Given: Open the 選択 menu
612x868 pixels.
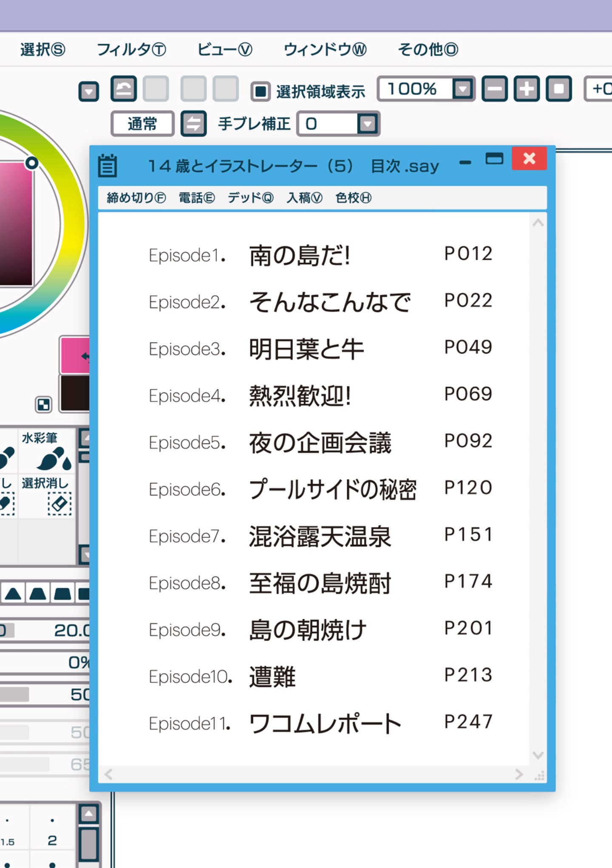Looking at the screenshot, I should pos(42,50).
